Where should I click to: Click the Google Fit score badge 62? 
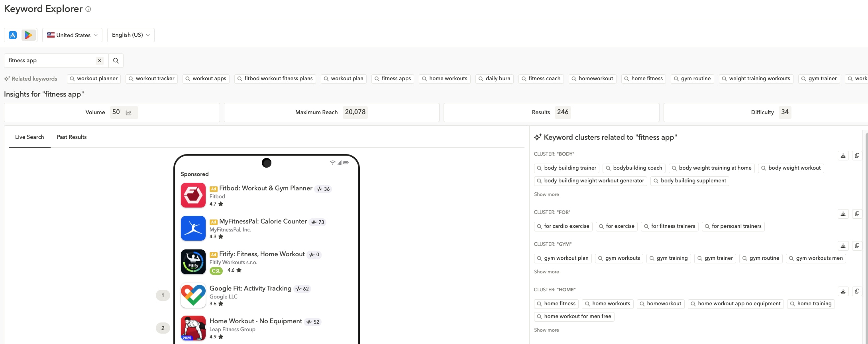302,289
